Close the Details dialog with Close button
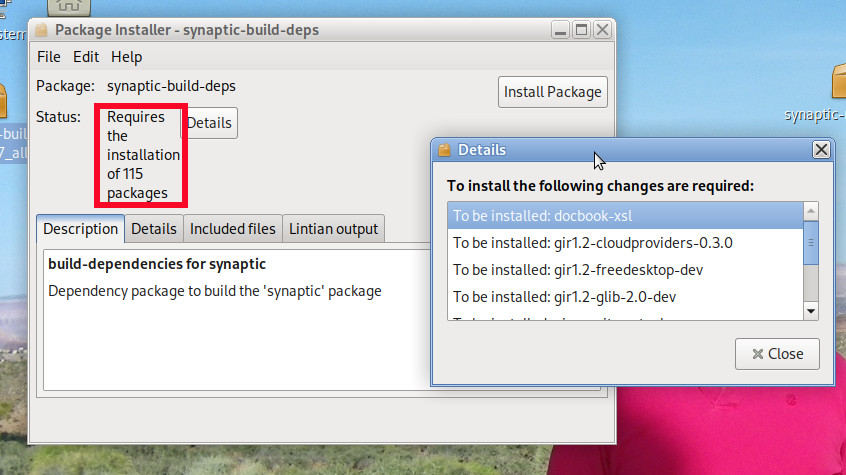The height and width of the screenshot is (475, 846). [777, 354]
